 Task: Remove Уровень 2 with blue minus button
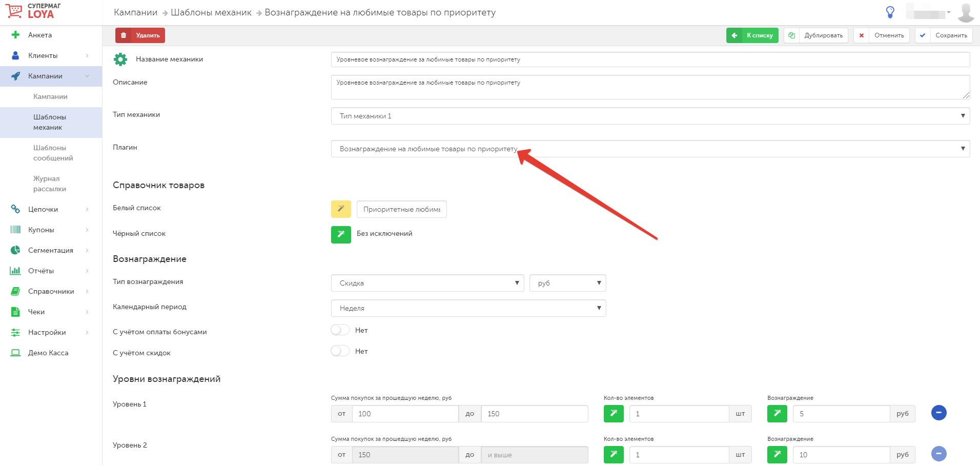pyautogui.click(x=938, y=454)
